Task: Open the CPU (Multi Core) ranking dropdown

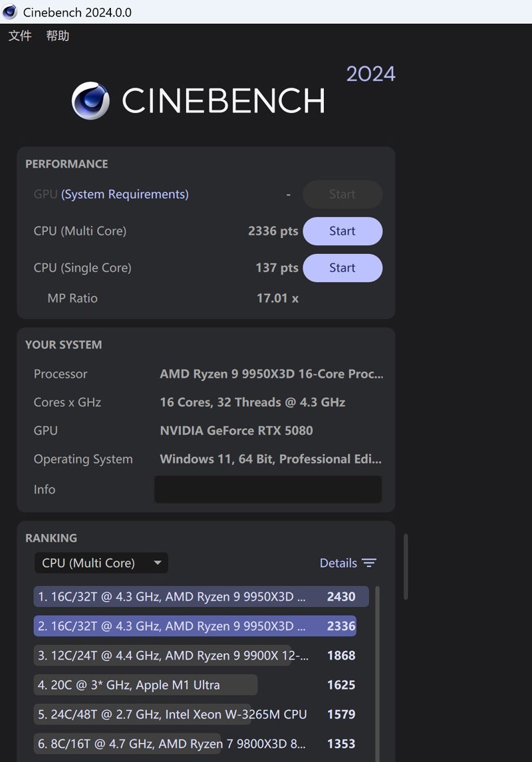Action: (x=100, y=563)
